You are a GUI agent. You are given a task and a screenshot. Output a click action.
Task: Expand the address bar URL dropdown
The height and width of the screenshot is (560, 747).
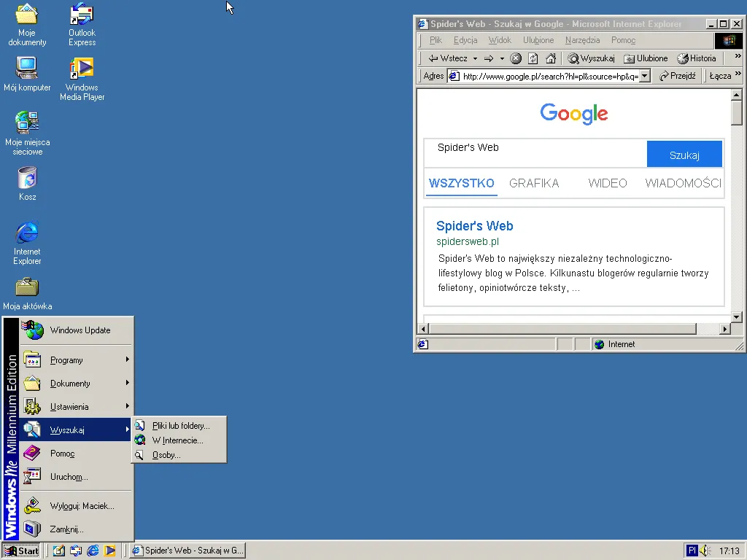645,76
